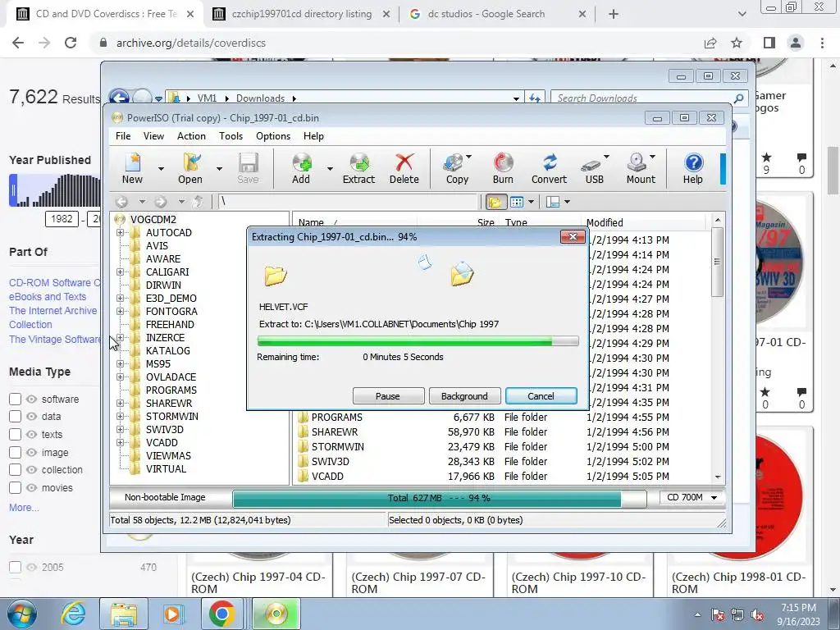This screenshot has width=840, height=630.
Task: Open the View menu in PowerISO
Action: tap(153, 136)
